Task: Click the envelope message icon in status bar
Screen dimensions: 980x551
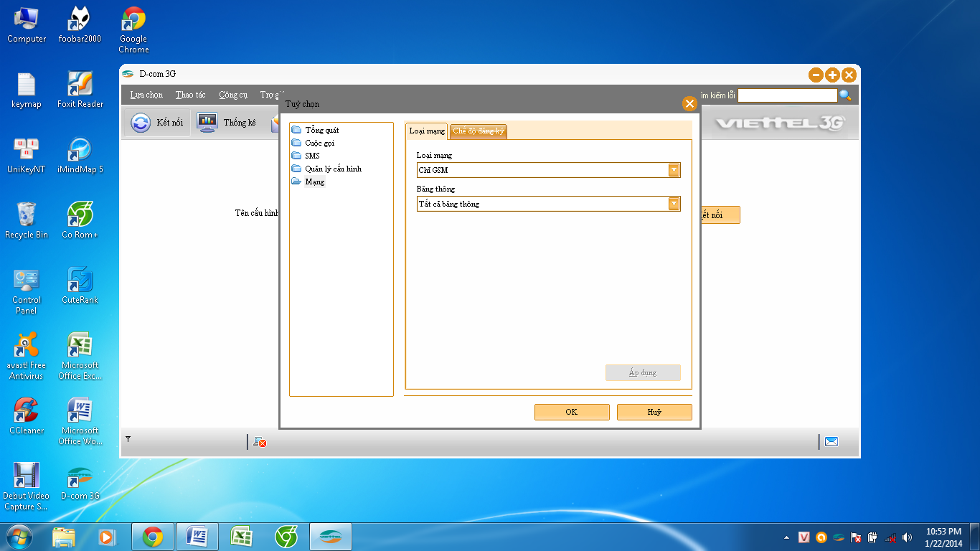Action: tap(831, 442)
